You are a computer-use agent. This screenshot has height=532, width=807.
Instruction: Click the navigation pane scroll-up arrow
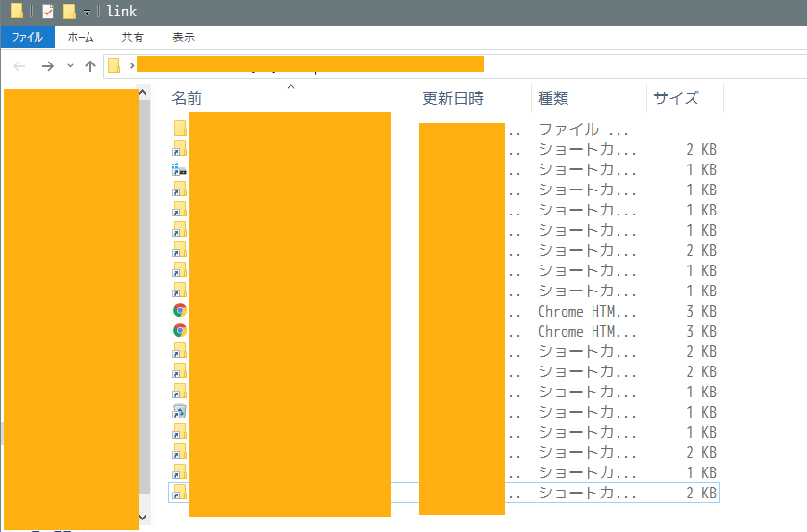pyautogui.click(x=143, y=92)
